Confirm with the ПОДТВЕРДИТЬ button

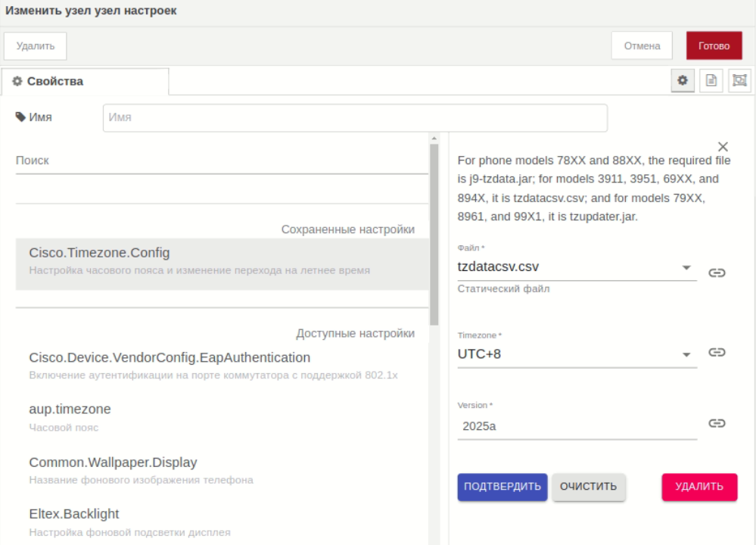tap(502, 487)
